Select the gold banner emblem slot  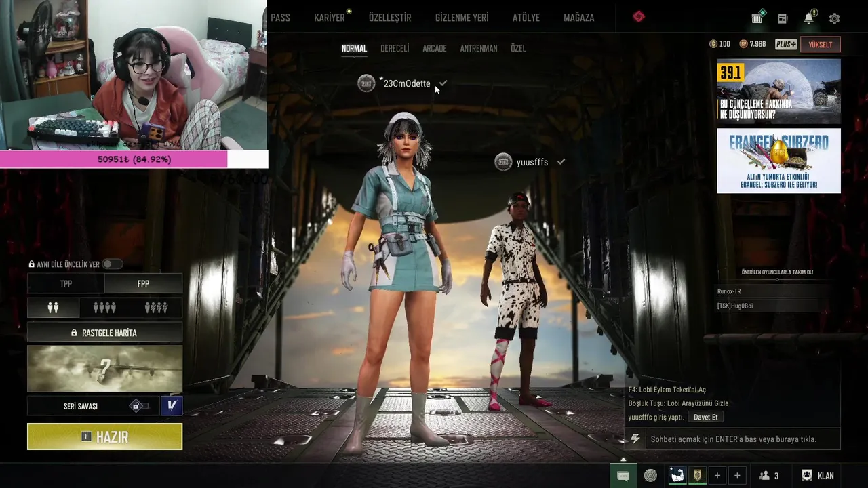[x=696, y=475]
